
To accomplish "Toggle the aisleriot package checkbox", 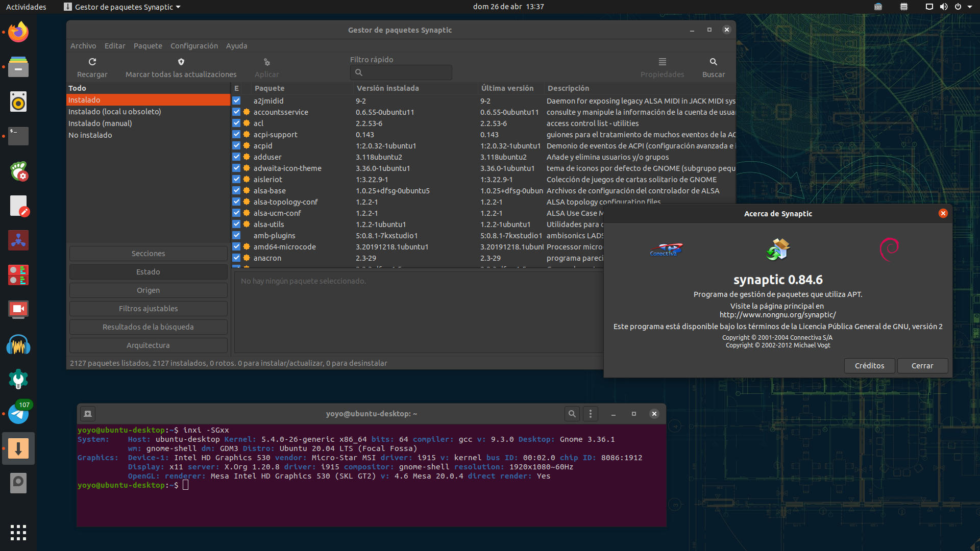I will [236, 180].
